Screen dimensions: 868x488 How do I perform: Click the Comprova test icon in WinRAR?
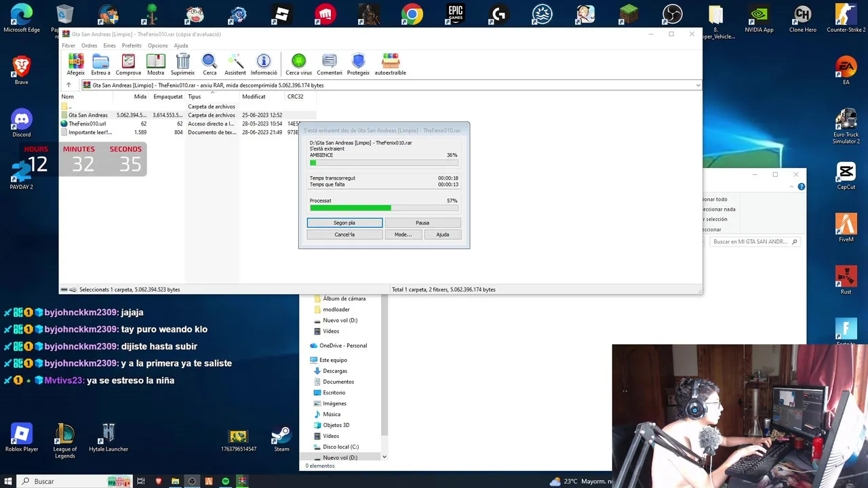(x=128, y=64)
